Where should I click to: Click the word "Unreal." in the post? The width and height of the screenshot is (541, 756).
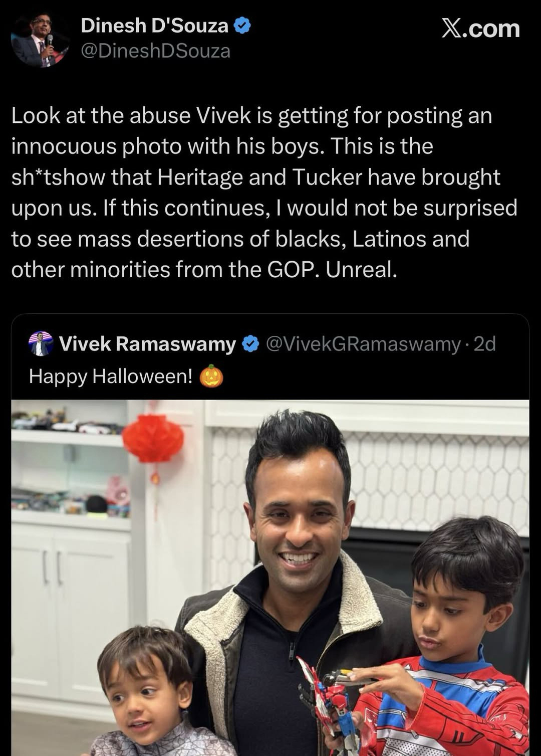(x=361, y=270)
